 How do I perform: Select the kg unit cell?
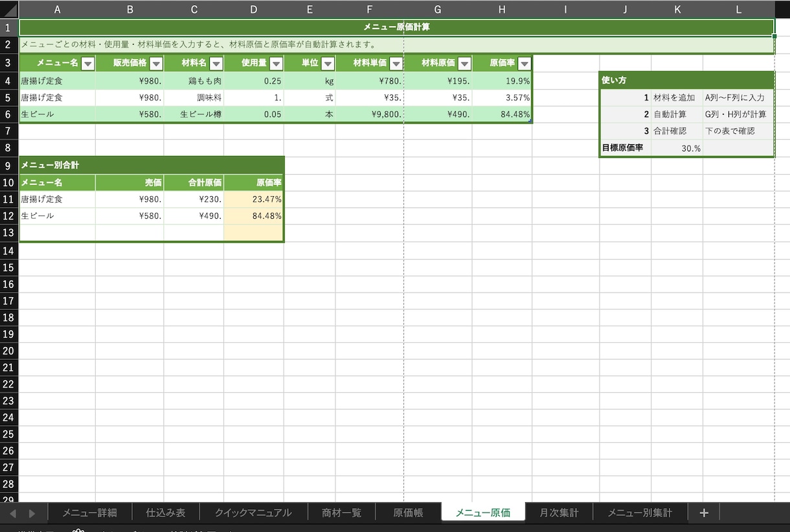[310, 81]
